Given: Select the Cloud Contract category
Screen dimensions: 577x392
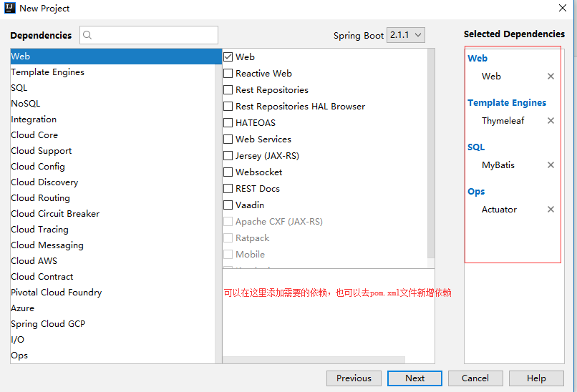Looking at the screenshot, I should click(x=112, y=277).
